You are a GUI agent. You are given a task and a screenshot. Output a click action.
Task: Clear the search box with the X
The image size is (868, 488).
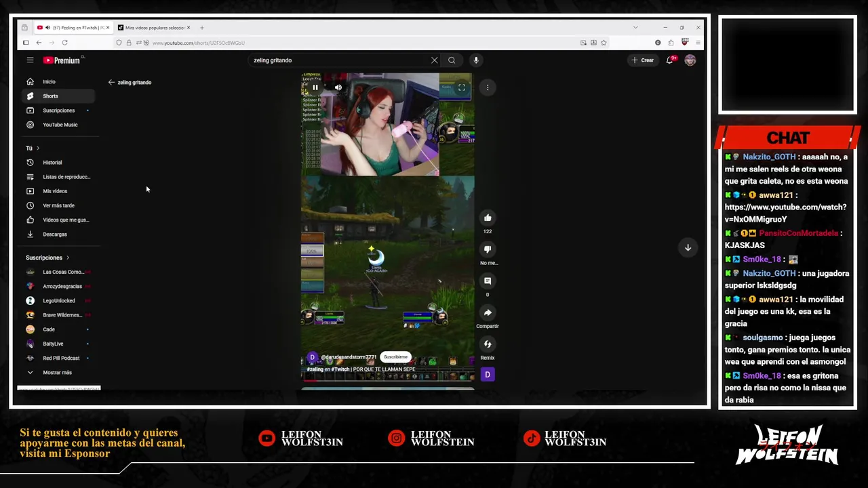(435, 60)
